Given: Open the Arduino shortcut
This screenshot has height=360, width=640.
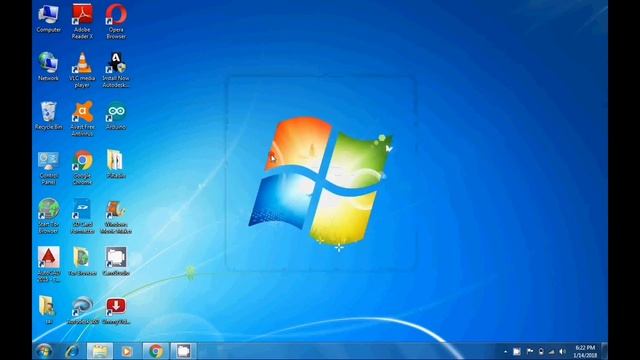Looking at the screenshot, I should [x=116, y=116].
